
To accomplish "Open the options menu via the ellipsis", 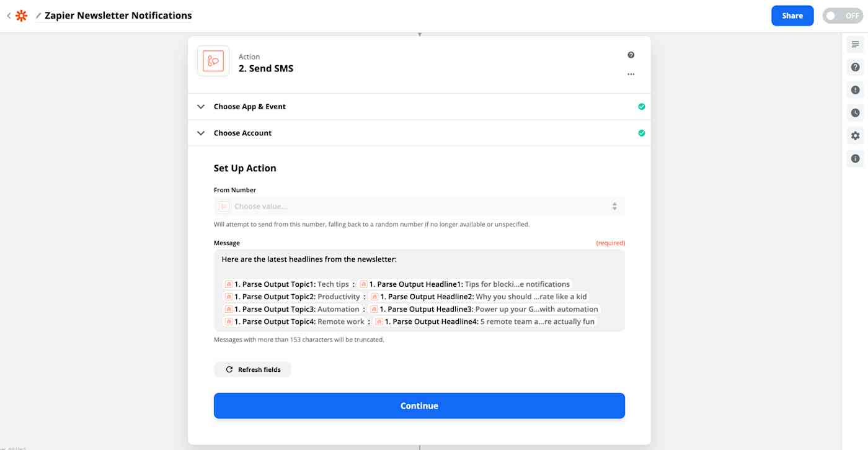I will coord(631,73).
